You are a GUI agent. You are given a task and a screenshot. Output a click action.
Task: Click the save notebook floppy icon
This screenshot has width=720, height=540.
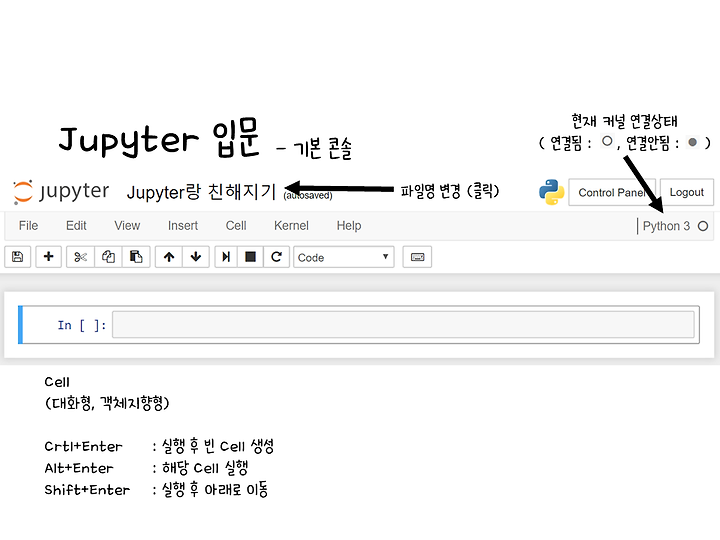(x=17, y=257)
